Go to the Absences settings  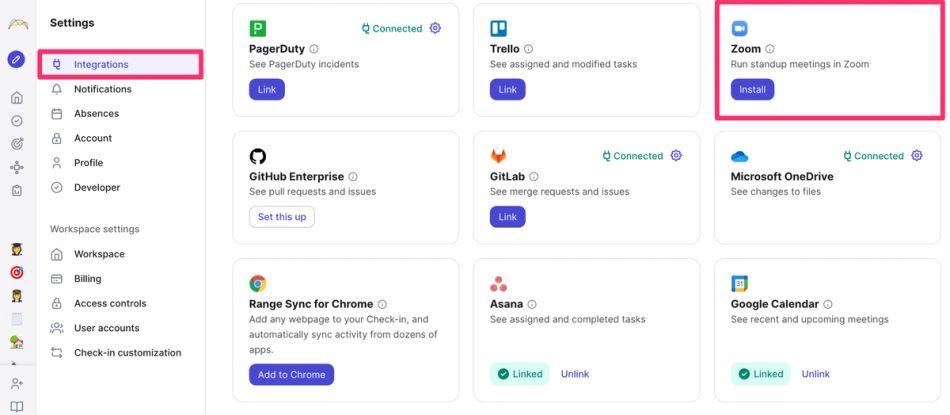[x=96, y=114]
